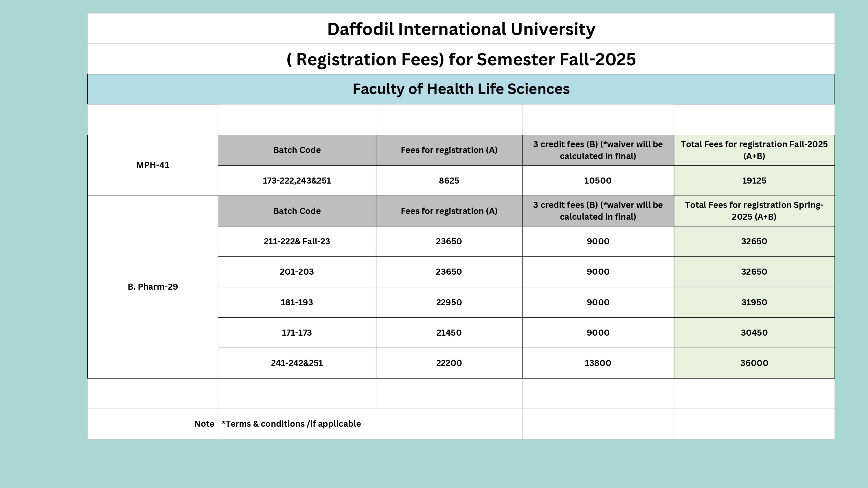Click 9000 credit fee in the 181-193 row
Image resolution: width=868 pixels, height=488 pixels.
[x=598, y=302]
